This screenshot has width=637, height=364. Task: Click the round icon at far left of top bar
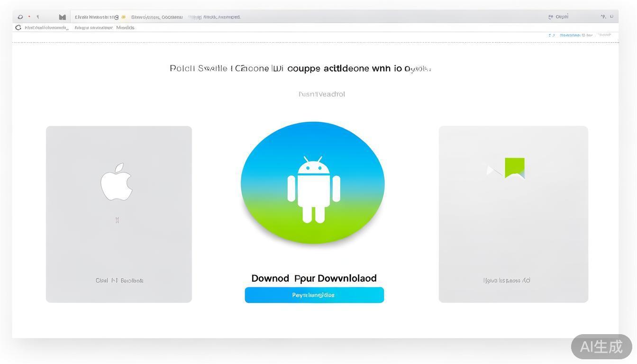tap(20, 17)
